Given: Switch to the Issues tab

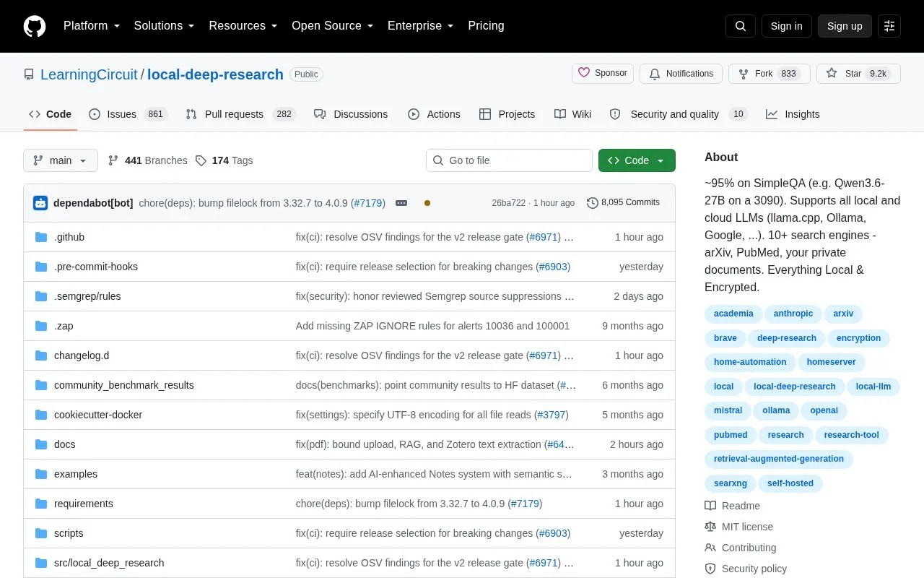Looking at the screenshot, I should (128, 114).
